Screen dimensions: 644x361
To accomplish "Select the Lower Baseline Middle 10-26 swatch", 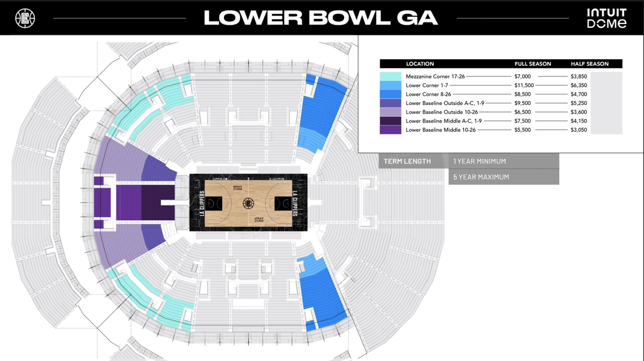I will click(390, 130).
